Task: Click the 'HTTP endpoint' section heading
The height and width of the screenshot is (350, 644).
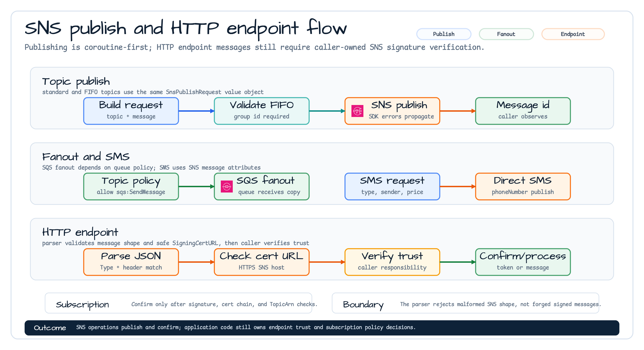Action: pos(80,233)
